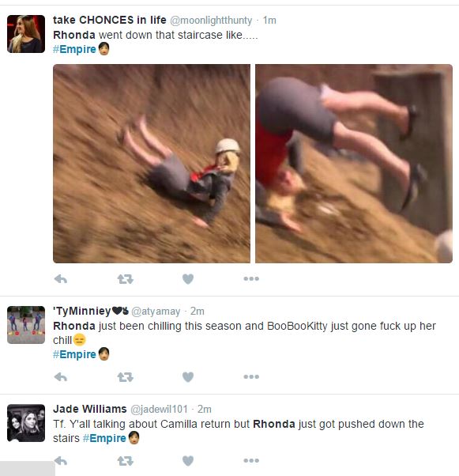Retweet 'TyMinniey's BooBooKitty tweet

[x=126, y=376]
